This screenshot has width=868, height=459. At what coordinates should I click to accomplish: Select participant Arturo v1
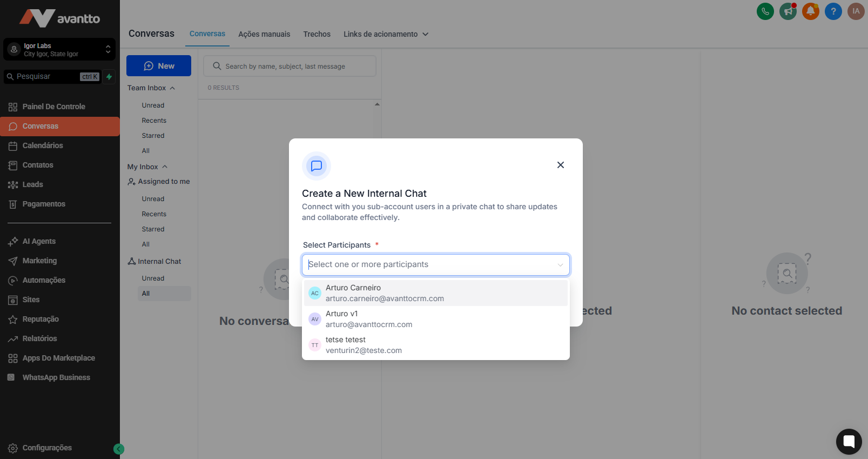[436, 319]
